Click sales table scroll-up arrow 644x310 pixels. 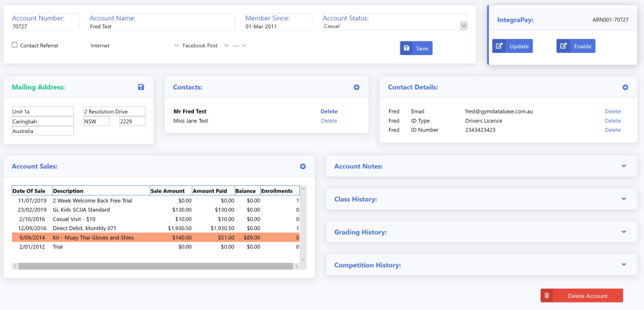click(303, 189)
